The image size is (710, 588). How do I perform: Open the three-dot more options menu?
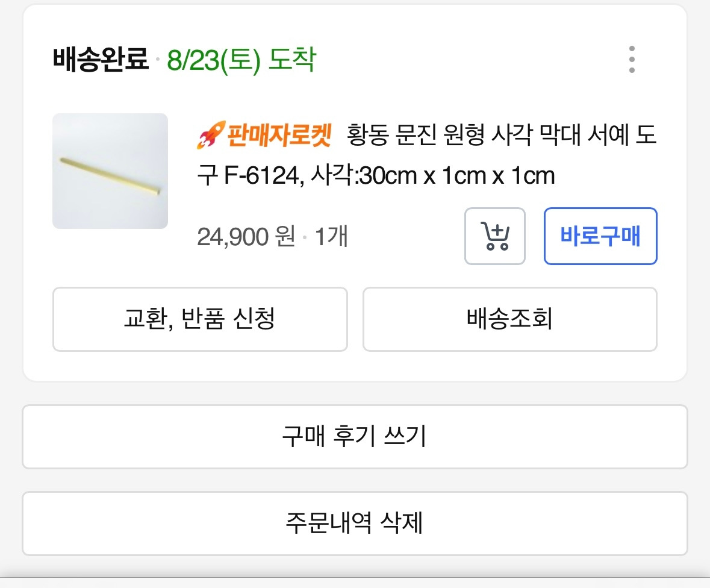[631, 60]
